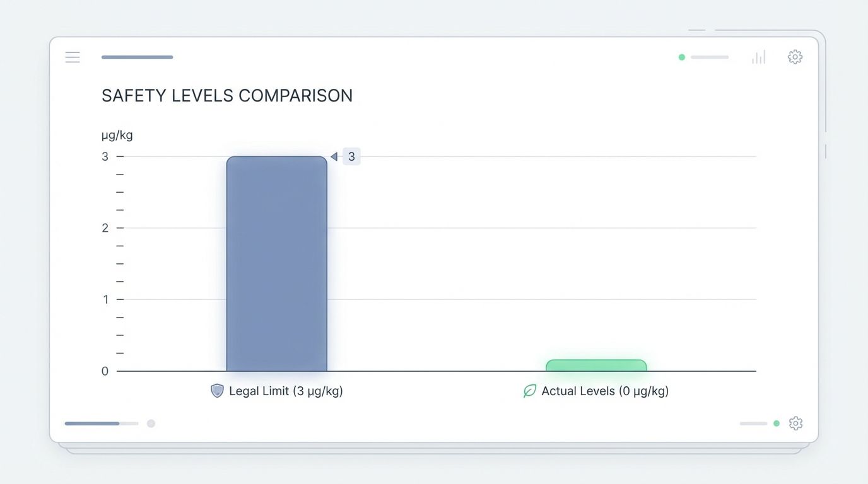Open the hamburger navigation menu

point(73,57)
